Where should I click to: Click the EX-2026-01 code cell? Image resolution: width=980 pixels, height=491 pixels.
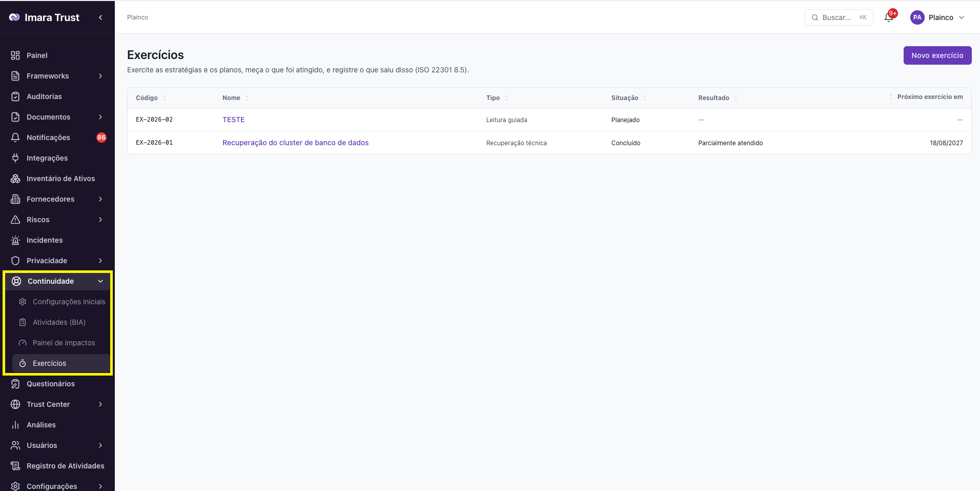click(x=154, y=143)
